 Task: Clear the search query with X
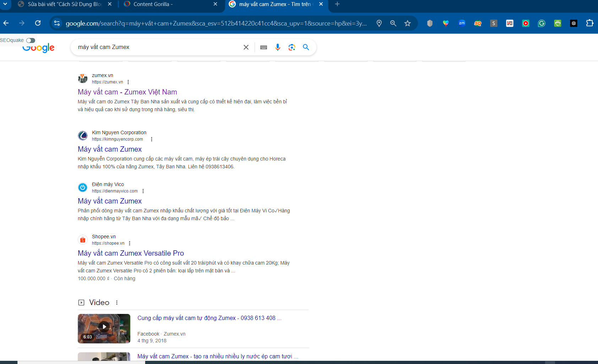pyautogui.click(x=246, y=47)
